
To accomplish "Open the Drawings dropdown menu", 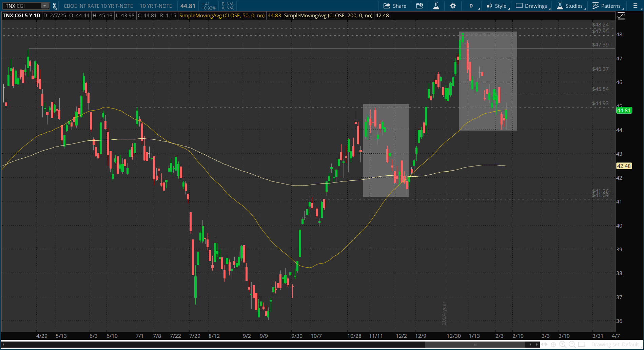I will click(533, 6).
